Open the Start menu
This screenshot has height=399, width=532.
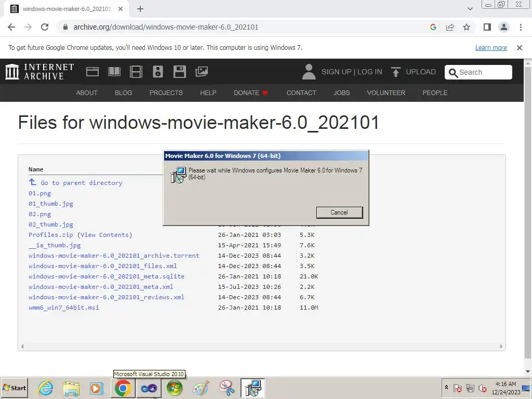tap(14, 388)
